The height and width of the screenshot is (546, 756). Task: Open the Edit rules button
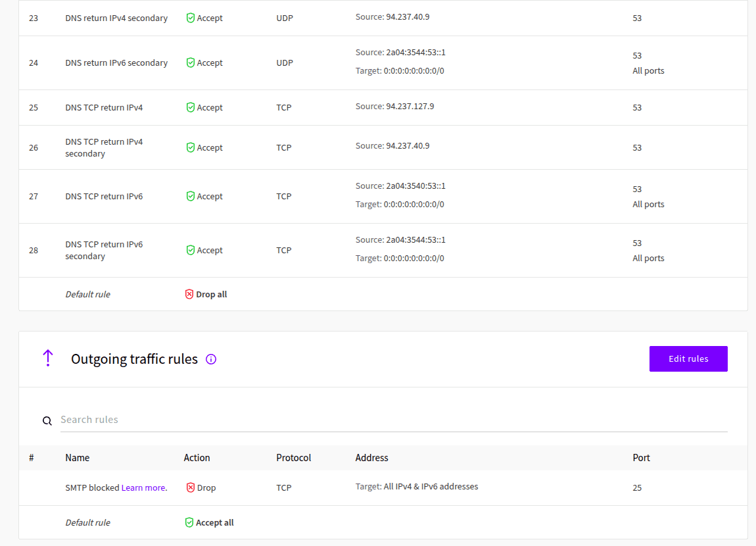click(x=688, y=359)
